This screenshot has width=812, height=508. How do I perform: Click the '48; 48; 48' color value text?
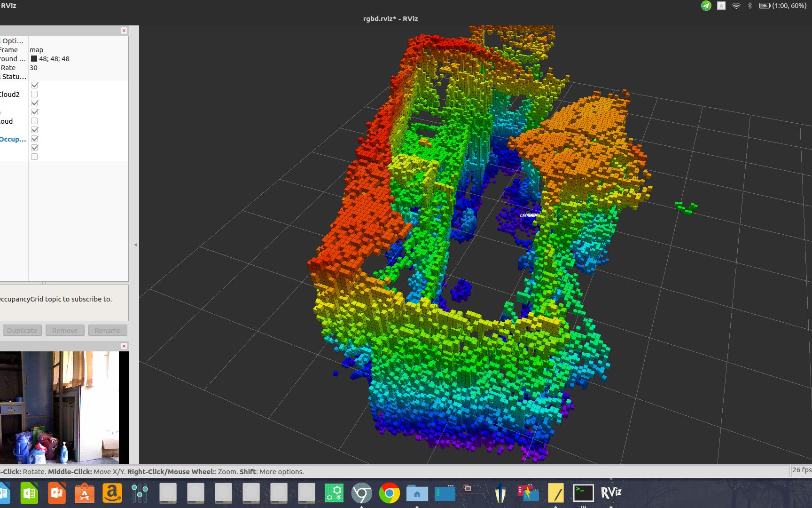pyautogui.click(x=54, y=59)
